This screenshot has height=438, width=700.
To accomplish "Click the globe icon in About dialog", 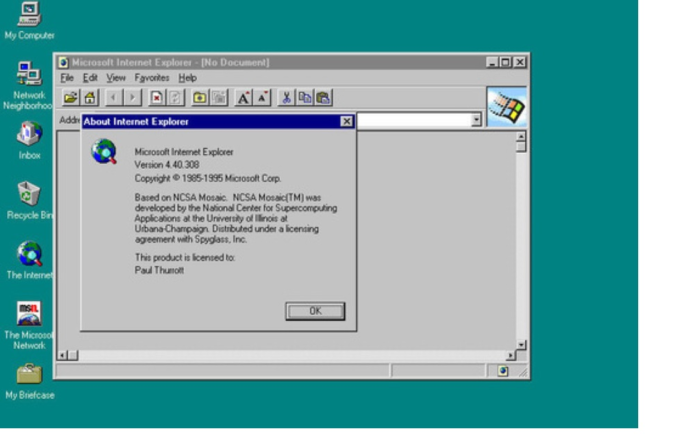I will point(104,151).
